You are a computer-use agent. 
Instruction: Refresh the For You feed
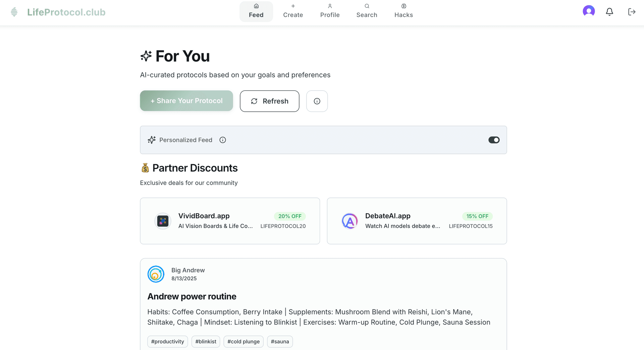tap(269, 101)
